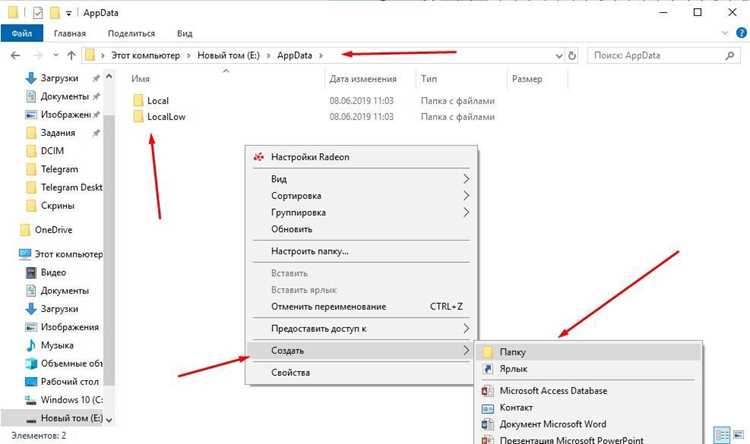Open Объемные объекты in navigation pane
The height and width of the screenshot is (444, 750).
(71, 363)
